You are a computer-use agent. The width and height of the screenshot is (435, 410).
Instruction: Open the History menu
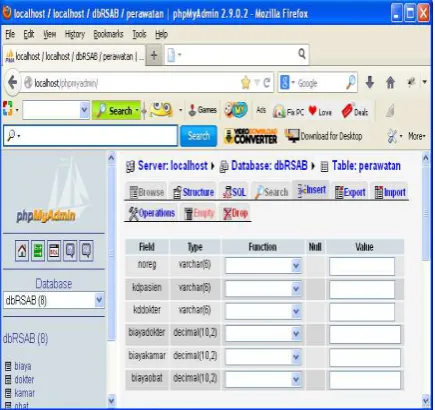pos(75,34)
